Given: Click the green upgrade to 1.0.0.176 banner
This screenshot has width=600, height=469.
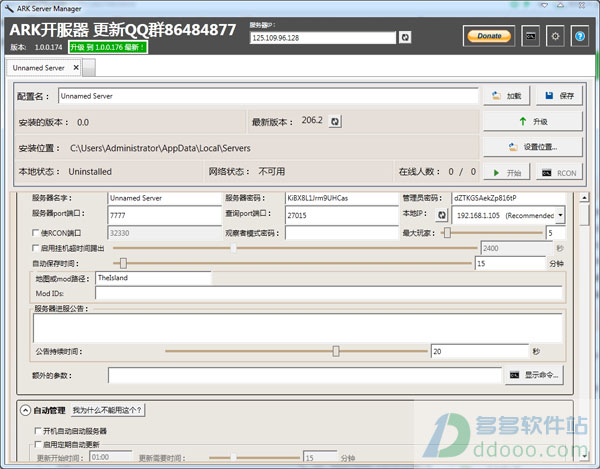Looking at the screenshot, I should (x=108, y=47).
